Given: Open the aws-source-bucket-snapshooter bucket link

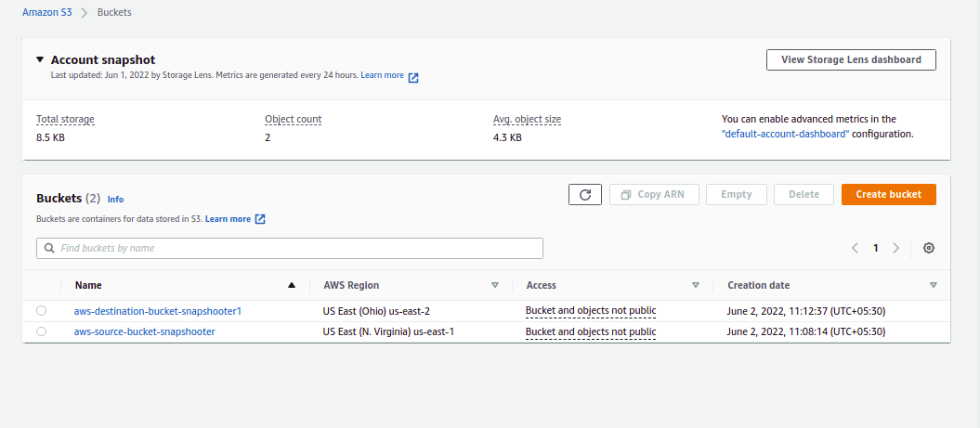Looking at the screenshot, I should pos(144,331).
